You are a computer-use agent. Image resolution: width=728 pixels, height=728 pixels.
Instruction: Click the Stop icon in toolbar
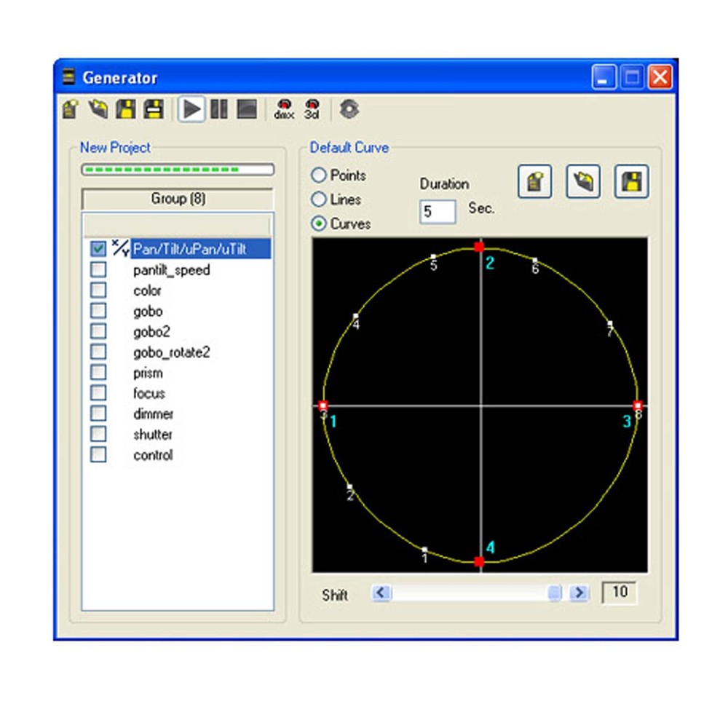[248, 109]
